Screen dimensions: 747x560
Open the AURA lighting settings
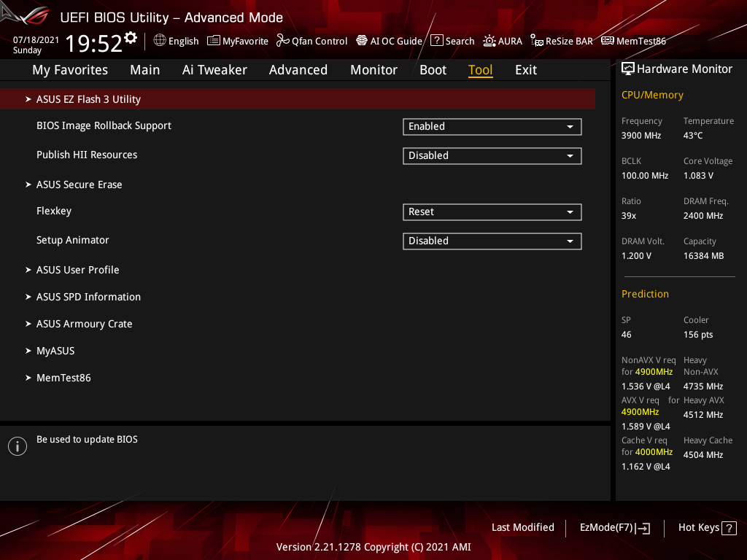tap(503, 41)
